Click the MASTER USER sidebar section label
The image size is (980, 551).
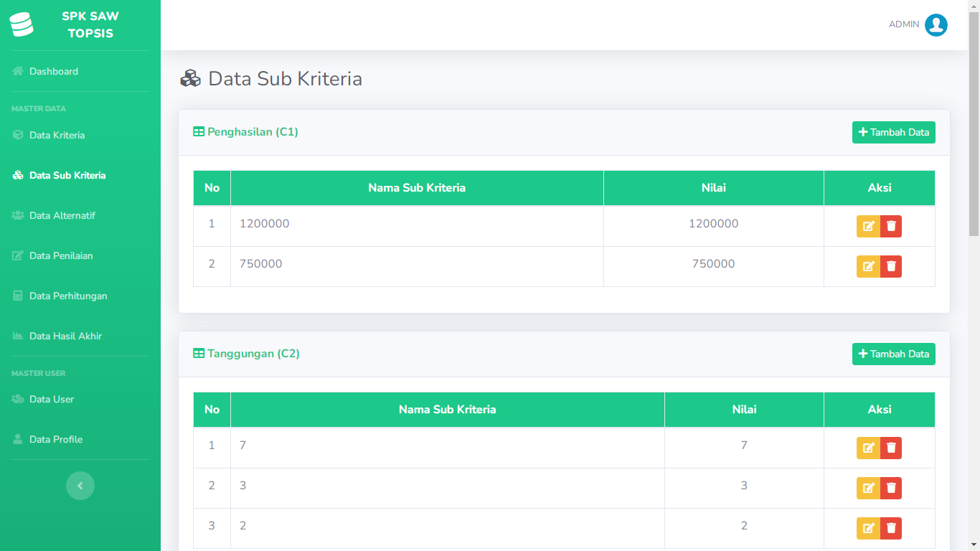point(39,374)
